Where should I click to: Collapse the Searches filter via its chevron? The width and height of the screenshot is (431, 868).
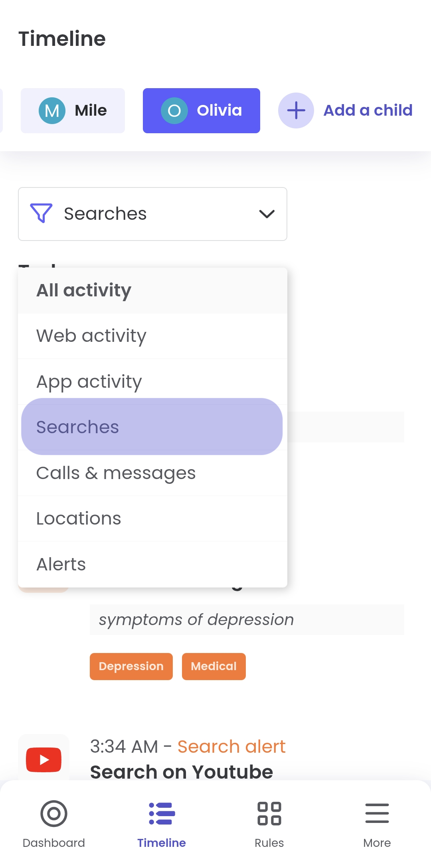point(267,214)
